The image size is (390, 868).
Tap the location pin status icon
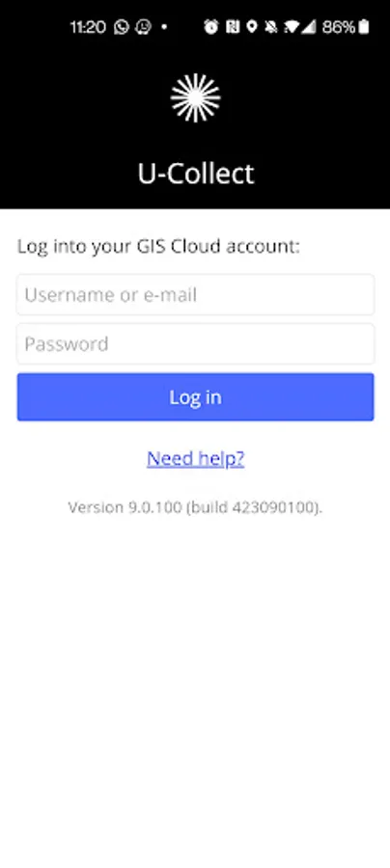click(x=252, y=27)
